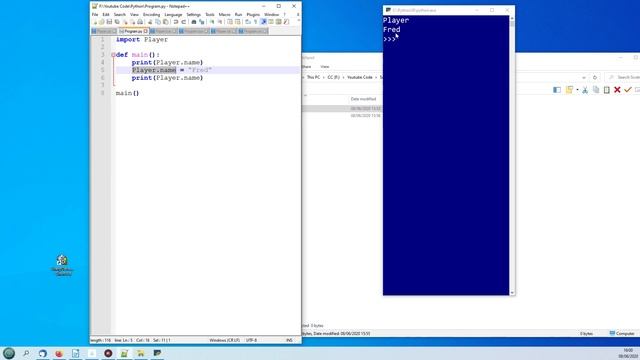Open the File menu in Notepad++
640x360 pixels.
click(x=95, y=14)
